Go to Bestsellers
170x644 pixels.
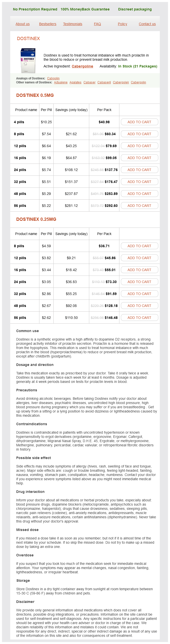pyautogui.click(x=48, y=24)
